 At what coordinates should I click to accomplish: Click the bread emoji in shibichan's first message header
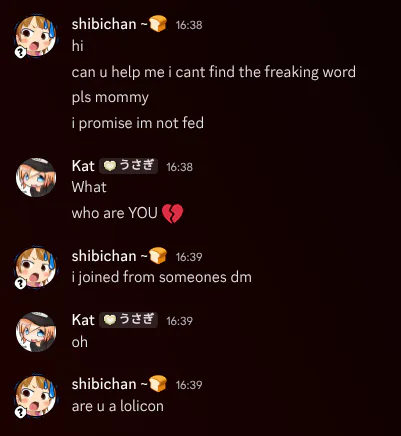pyautogui.click(x=158, y=24)
